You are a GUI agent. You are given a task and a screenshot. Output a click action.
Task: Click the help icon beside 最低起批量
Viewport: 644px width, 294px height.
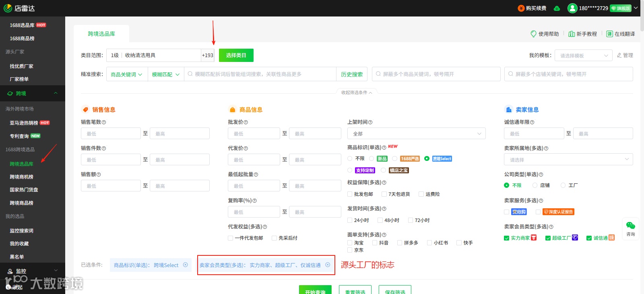click(x=256, y=175)
